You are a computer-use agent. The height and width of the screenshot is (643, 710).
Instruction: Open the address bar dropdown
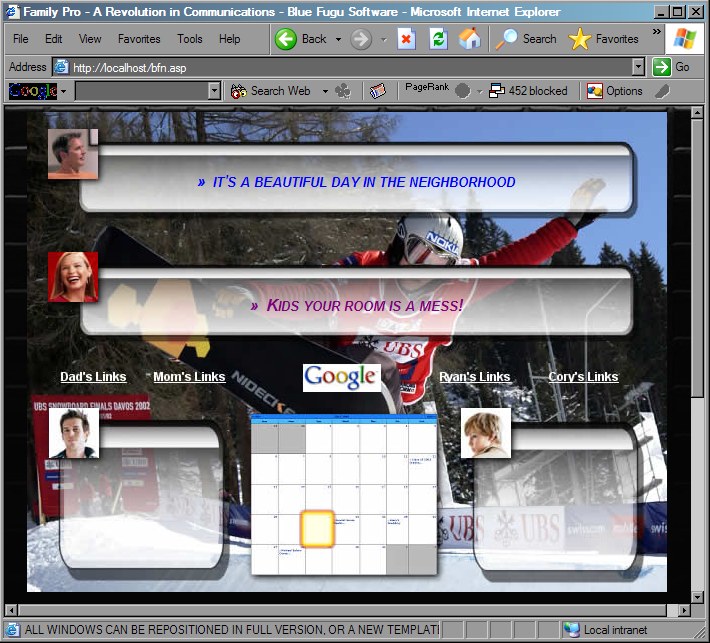638,67
